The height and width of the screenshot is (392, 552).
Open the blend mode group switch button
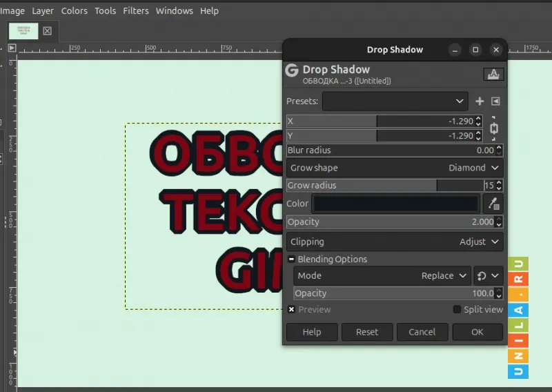(x=489, y=275)
